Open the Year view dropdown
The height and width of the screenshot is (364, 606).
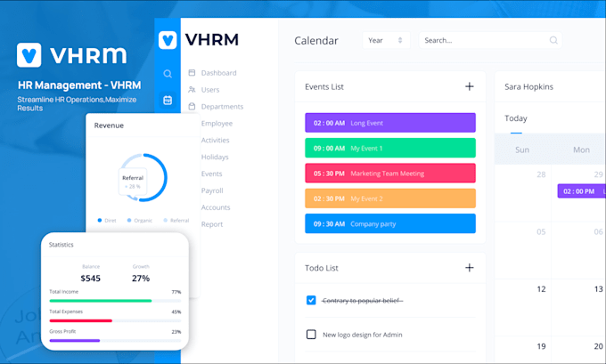(x=386, y=40)
